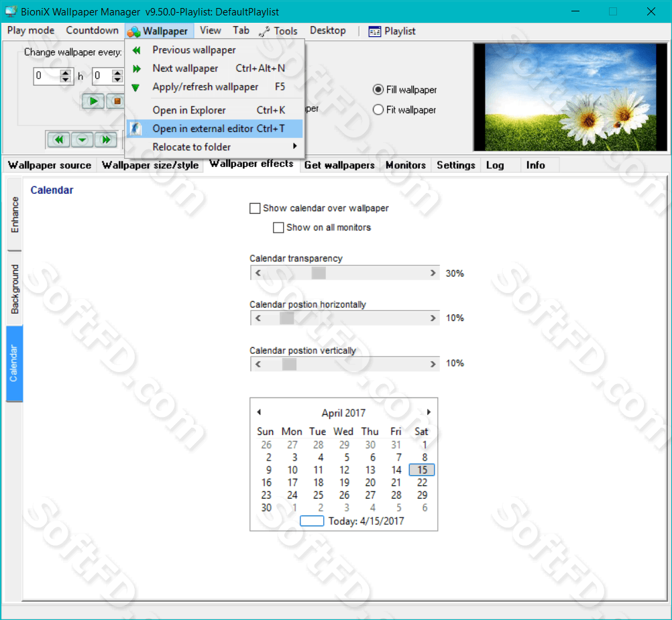
Task: Go to previous month in calendar
Action: point(259,412)
